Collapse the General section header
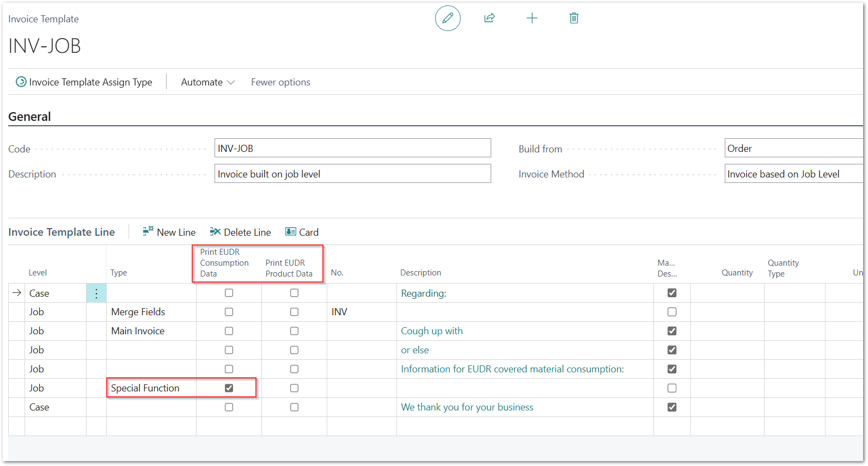This screenshot has width=868, height=466. pos(29,117)
